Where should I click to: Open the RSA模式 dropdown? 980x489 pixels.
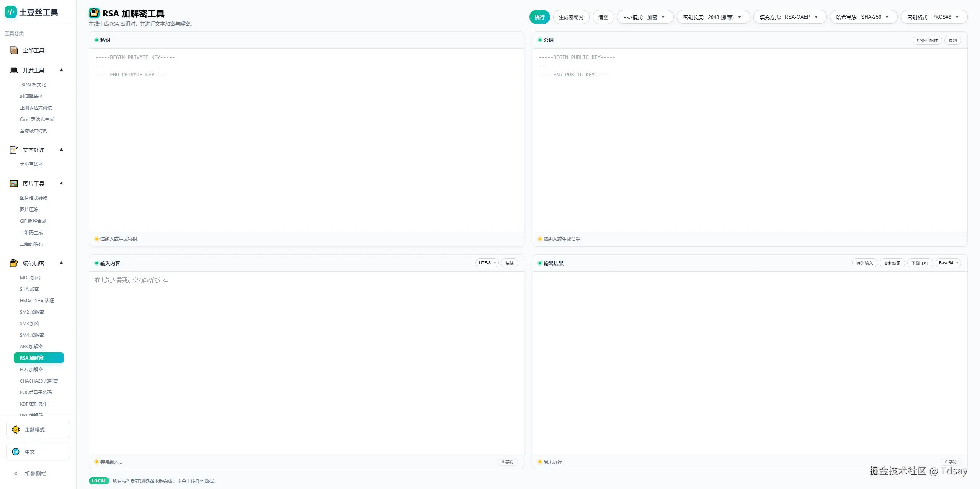(x=645, y=17)
